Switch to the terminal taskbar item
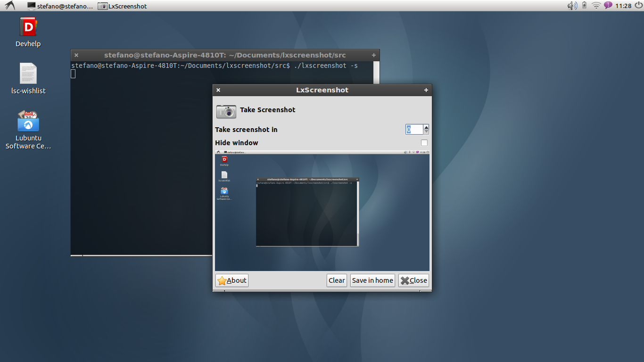 60,6
